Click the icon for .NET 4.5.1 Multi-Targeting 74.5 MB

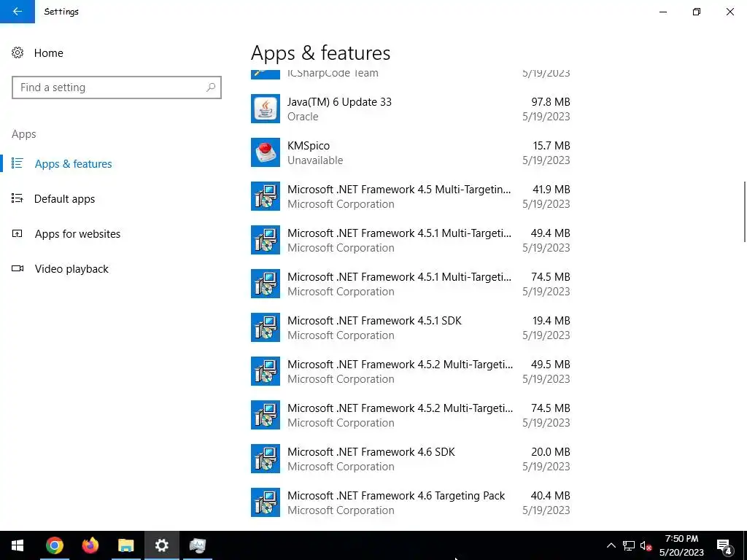(x=266, y=284)
